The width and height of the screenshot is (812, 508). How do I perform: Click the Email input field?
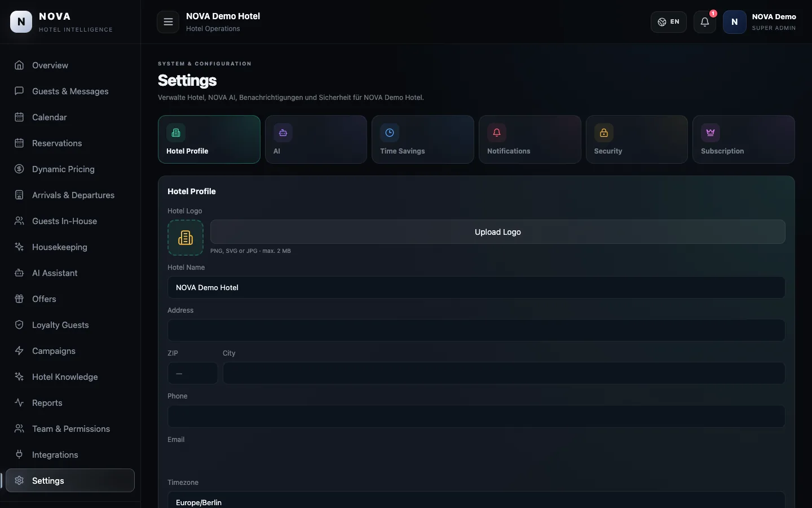476,459
